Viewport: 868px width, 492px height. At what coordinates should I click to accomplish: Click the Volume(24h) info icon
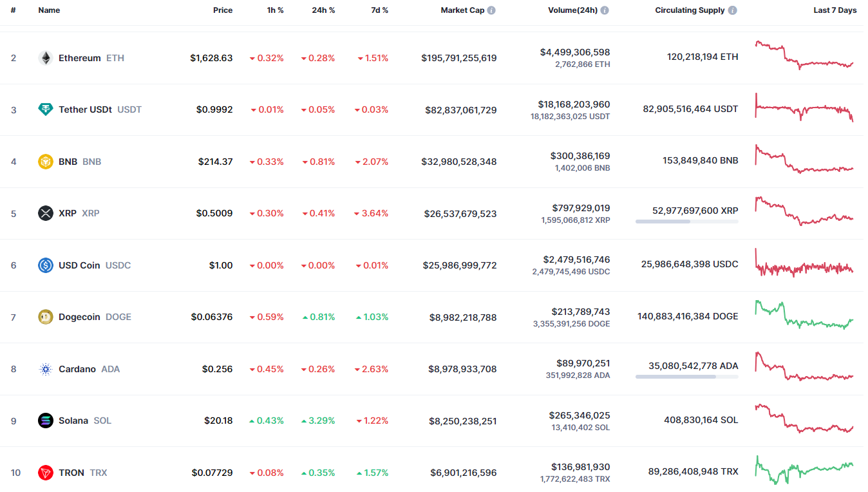[x=605, y=10]
